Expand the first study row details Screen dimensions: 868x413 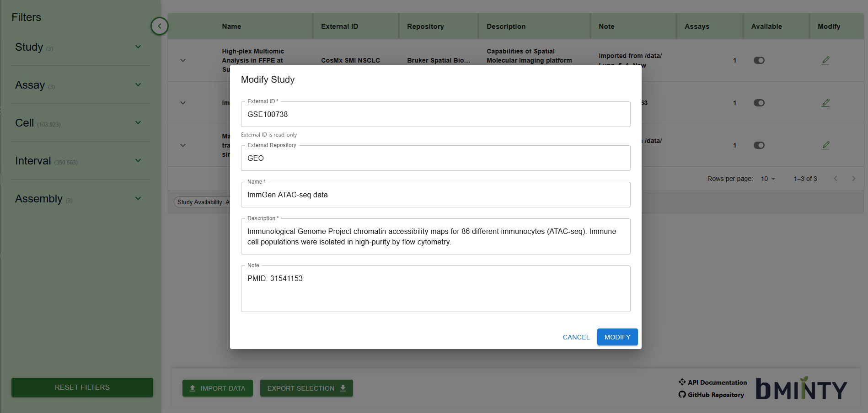(183, 60)
